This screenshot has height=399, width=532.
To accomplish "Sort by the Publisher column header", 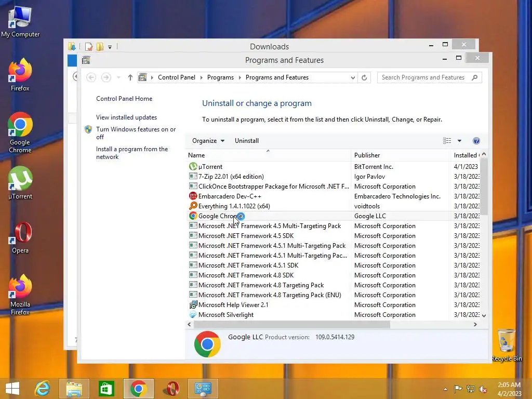I will pyautogui.click(x=401, y=155).
